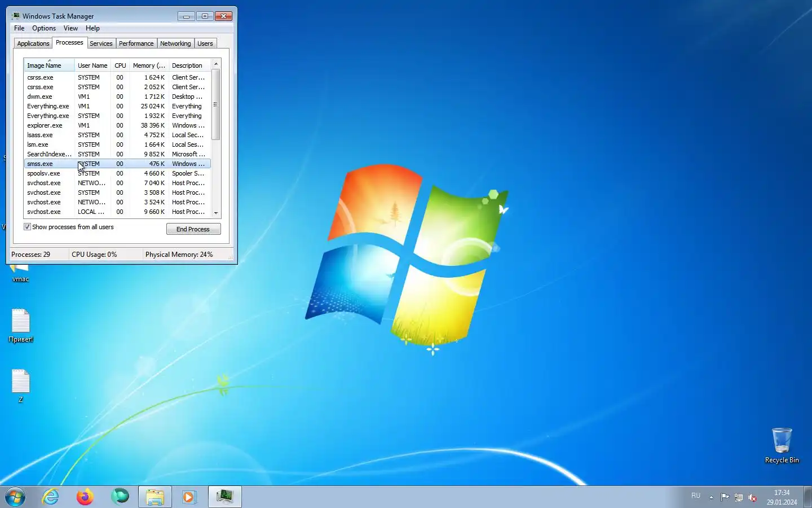Select the vmac desktop icon
Screen dimensions: 812x508
coord(21,274)
